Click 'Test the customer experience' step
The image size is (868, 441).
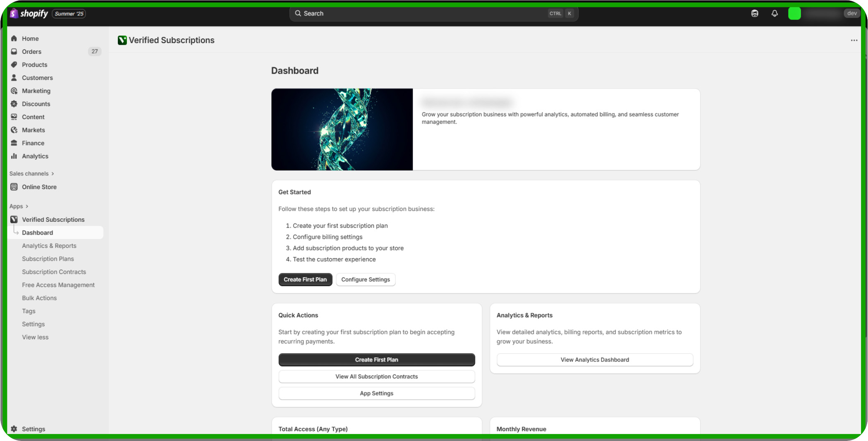click(334, 259)
